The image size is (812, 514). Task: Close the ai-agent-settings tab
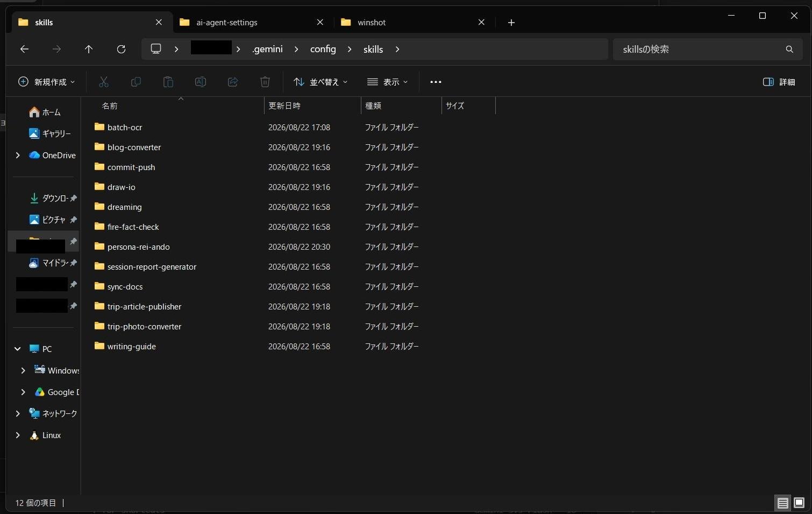coord(320,22)
